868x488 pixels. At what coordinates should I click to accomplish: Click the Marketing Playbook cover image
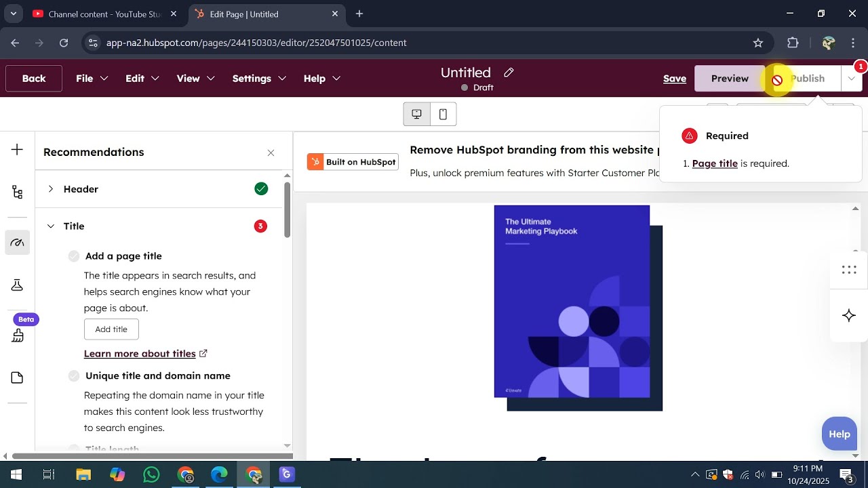[578, 308]
